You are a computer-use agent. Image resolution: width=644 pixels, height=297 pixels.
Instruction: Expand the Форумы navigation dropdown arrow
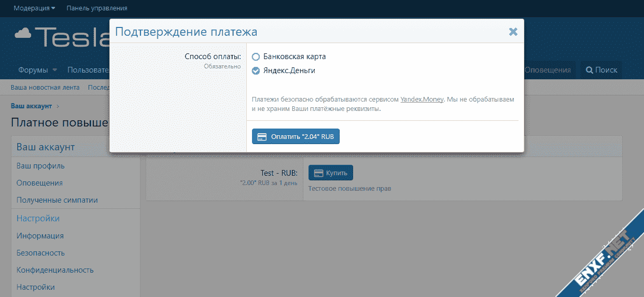pyautogui.click(x=55, y=70)
